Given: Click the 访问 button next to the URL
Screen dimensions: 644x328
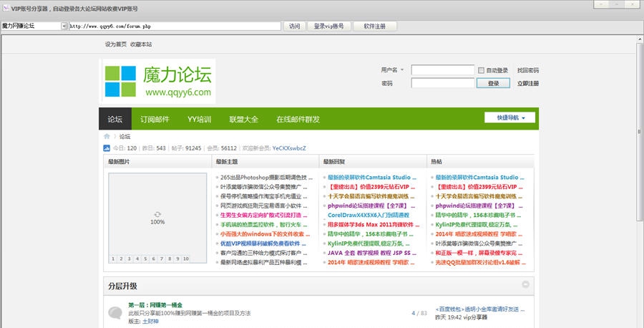Looking at the screenshot, I should [x=294, y=26].
